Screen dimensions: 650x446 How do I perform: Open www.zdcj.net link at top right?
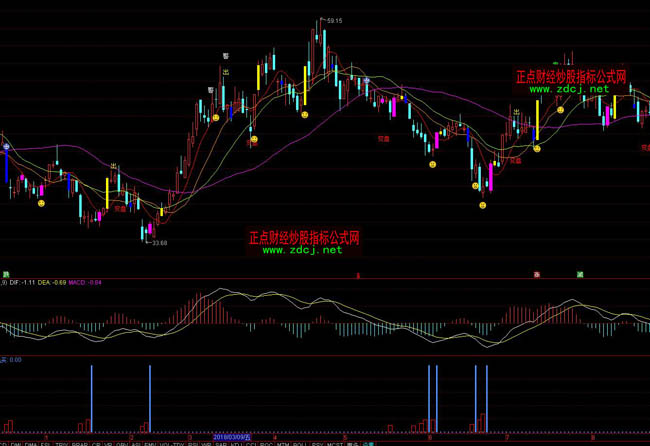[x=569, y=89]
